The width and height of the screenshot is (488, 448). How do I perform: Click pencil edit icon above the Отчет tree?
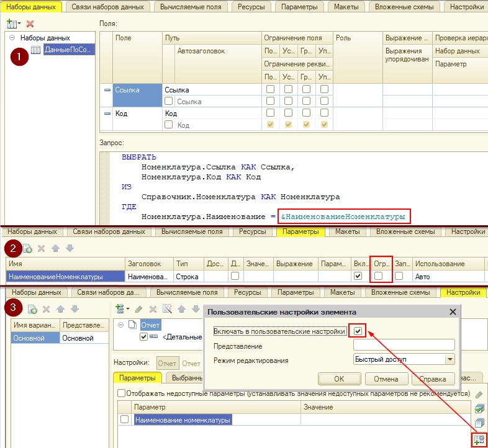tap(139, 309)
